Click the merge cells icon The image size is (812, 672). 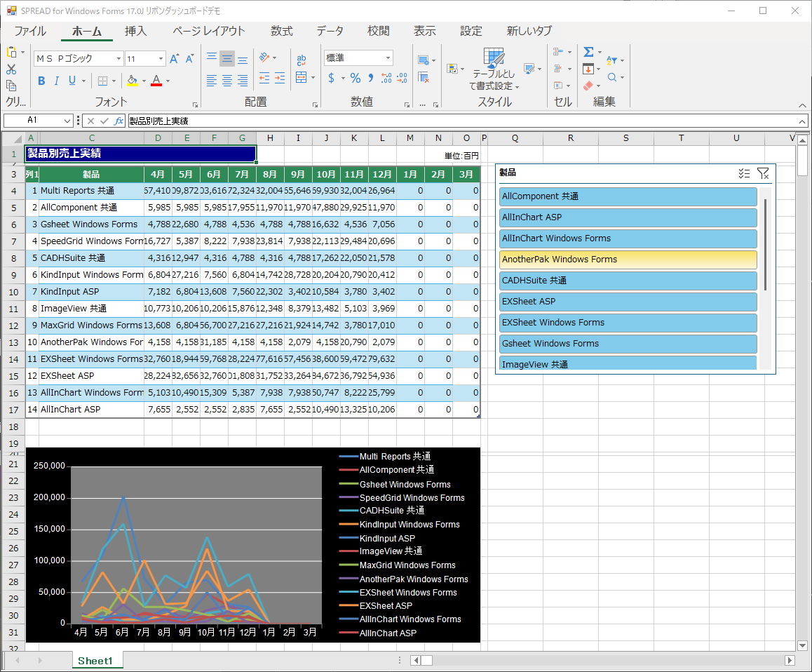(302, 78)
